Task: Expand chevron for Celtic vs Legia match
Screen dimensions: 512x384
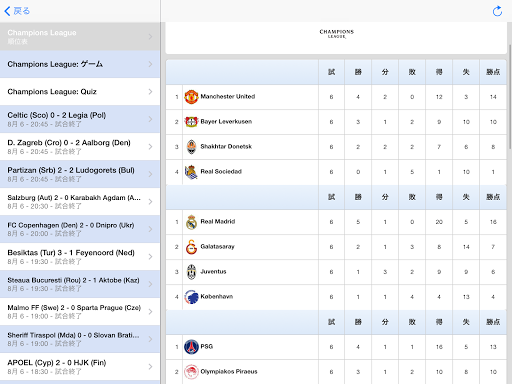Action: (x=150, y=119)
